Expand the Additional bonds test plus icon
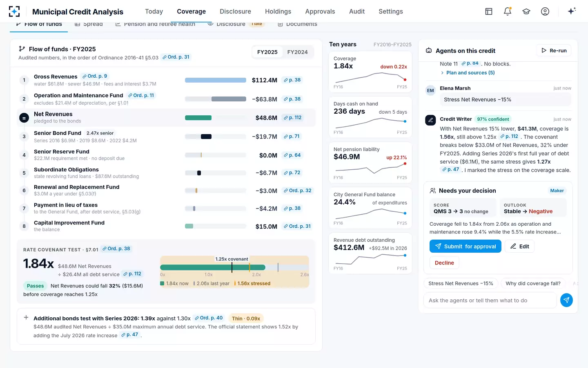This screenshot has width=588, height=368. coord(26,318)
